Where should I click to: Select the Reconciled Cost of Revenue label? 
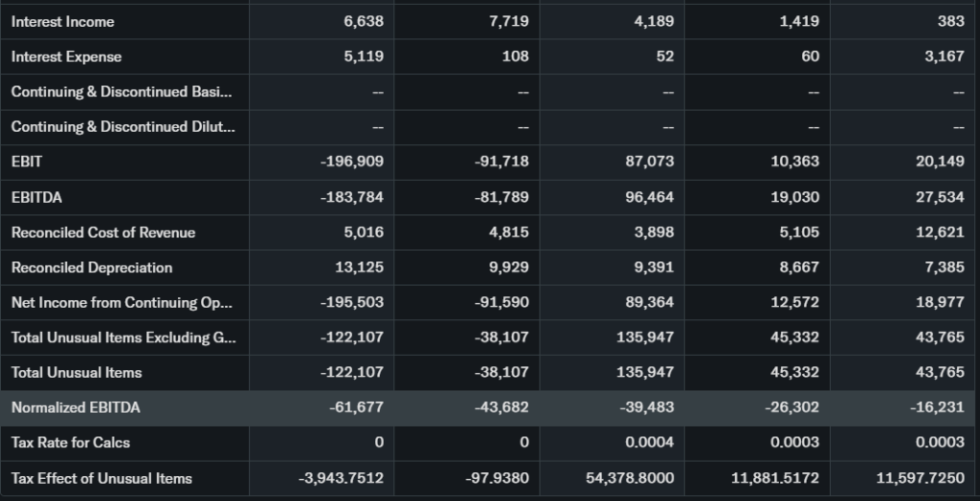pos(102,232)
